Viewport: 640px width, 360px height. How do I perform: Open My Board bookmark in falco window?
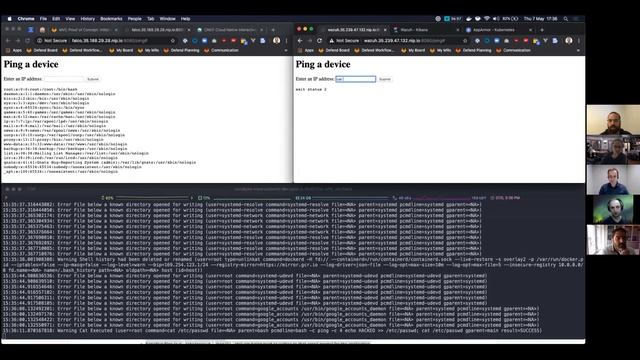pyautogui.click(x=121, y=50)
